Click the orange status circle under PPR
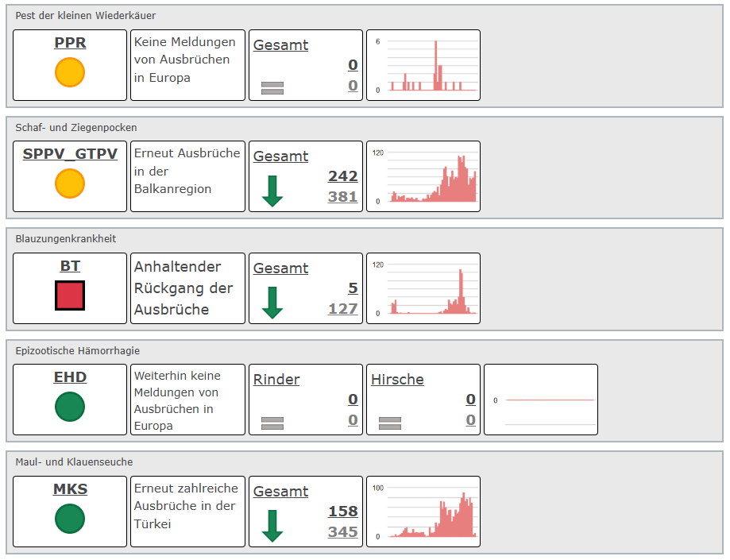The height and width of the screenshot is (560, 730). pos(70,72)
